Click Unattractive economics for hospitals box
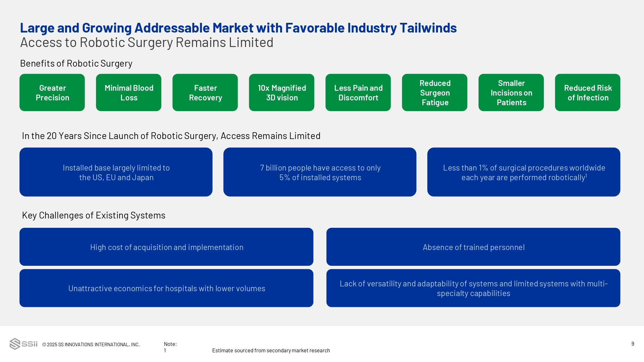Screen dimensions: 644x362 coord(166,288)
